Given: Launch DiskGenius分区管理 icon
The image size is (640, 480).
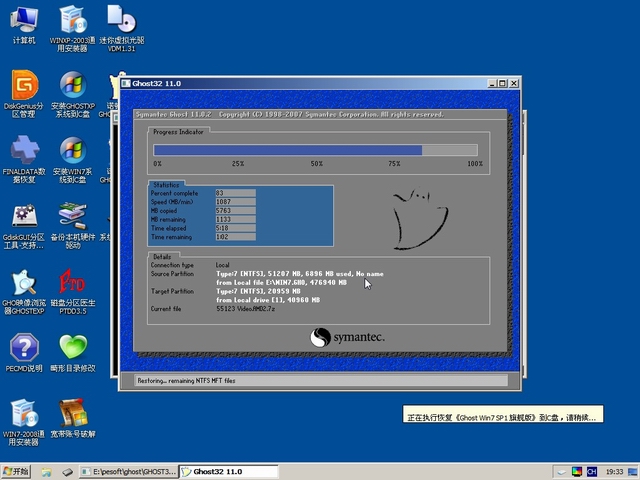Looking at the screenshot, I should click(24, 94).
